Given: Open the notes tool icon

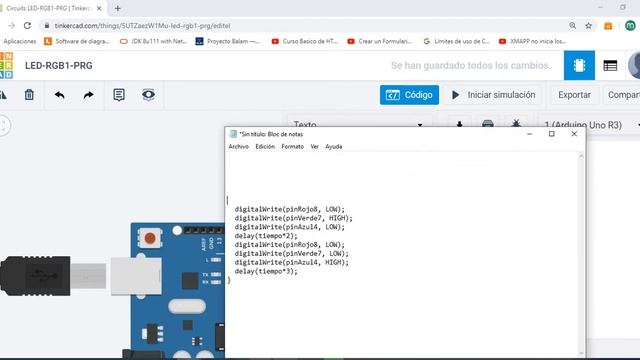Looking at the screenshot, I should [119, 95].
